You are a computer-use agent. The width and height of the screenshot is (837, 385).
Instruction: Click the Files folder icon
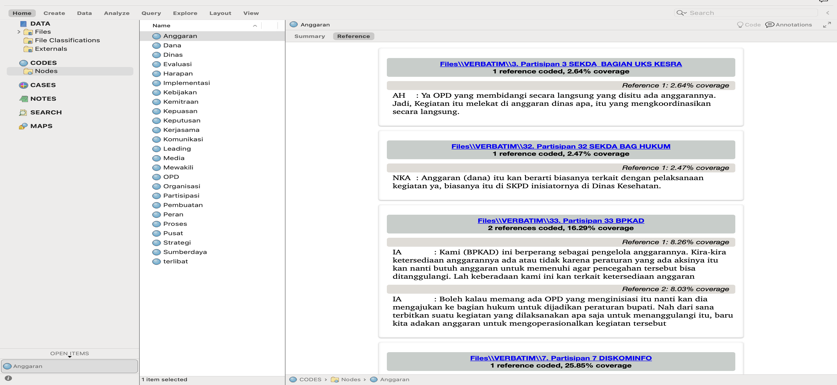[28, 32]
